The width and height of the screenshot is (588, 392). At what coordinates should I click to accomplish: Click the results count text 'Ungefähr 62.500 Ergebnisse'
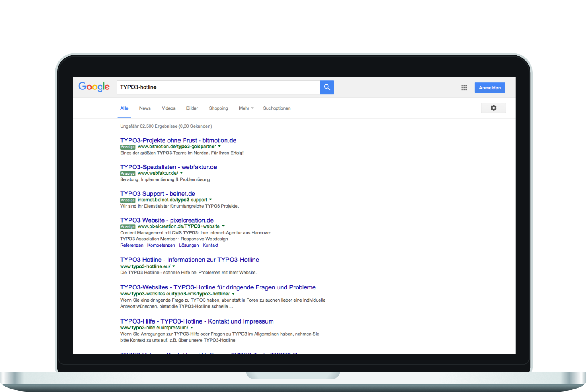click(x=149, y=126)
